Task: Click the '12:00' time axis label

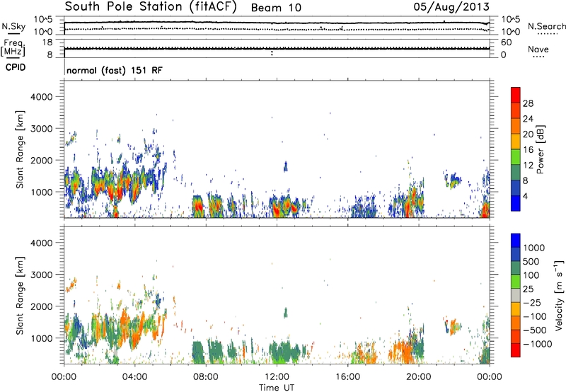Action: click(277, 377)
